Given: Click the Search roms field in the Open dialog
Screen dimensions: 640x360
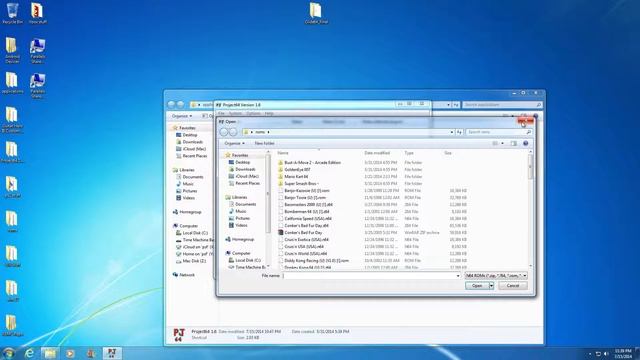Looking at the screenshot, I should pyautogui.click(x=498, y=132).
